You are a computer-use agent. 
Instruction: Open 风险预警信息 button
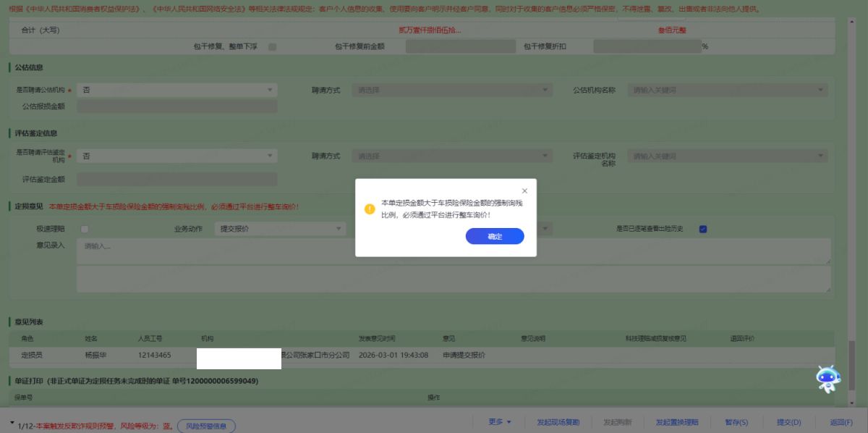click(206, 426)
